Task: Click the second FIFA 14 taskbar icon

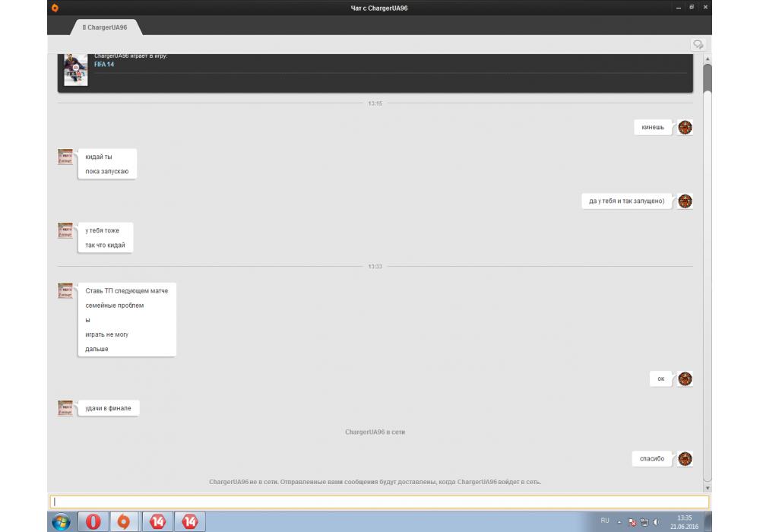Action: point(190,521)
